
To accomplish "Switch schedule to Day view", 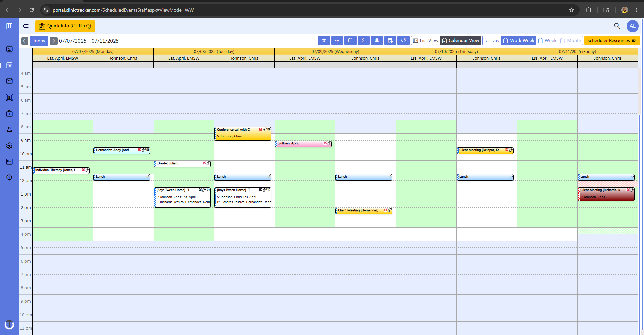I will pos(491,40).
